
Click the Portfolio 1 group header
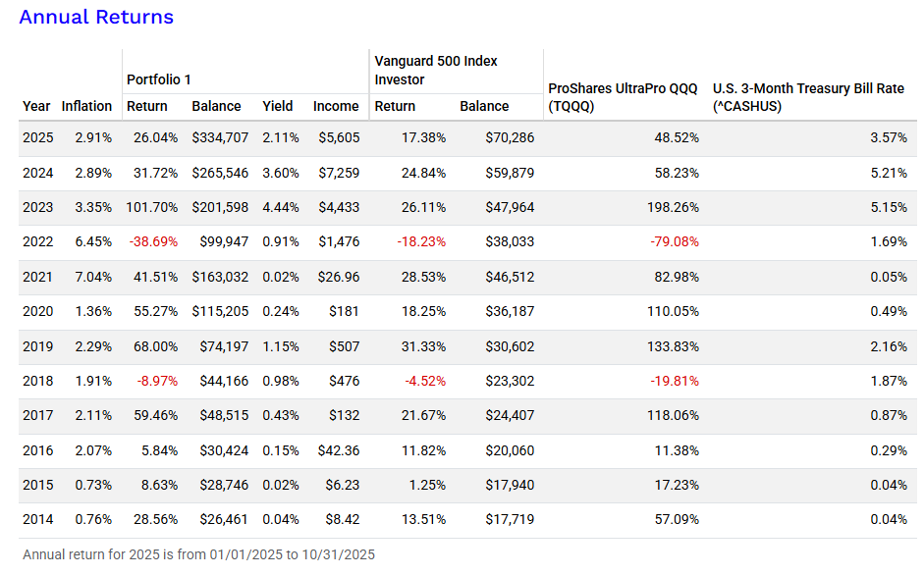tap(158, 79)
